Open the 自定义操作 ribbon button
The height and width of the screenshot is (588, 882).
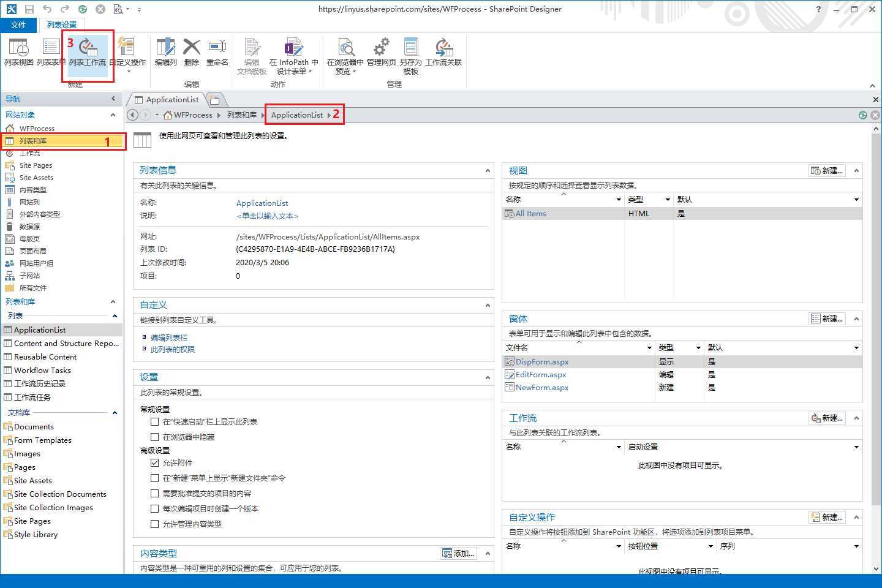point(127,55)
